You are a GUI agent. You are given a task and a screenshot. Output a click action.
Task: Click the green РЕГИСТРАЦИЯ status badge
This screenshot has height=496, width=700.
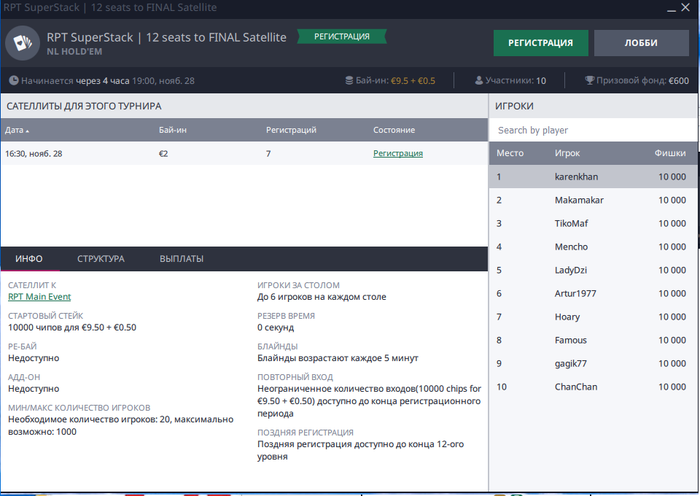(342, 37)
